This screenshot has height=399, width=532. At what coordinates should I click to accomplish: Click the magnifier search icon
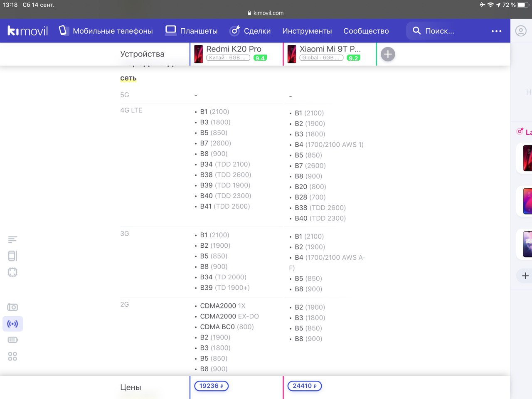416,31
